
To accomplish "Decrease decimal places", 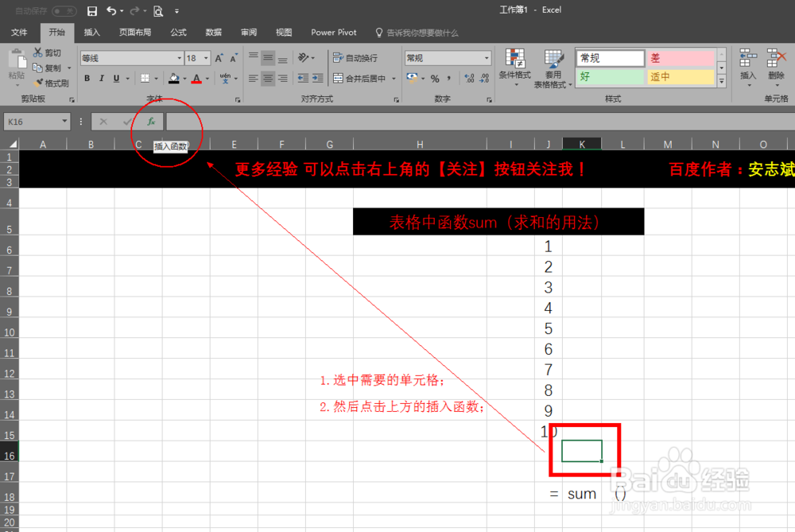I will pos(484,78).
